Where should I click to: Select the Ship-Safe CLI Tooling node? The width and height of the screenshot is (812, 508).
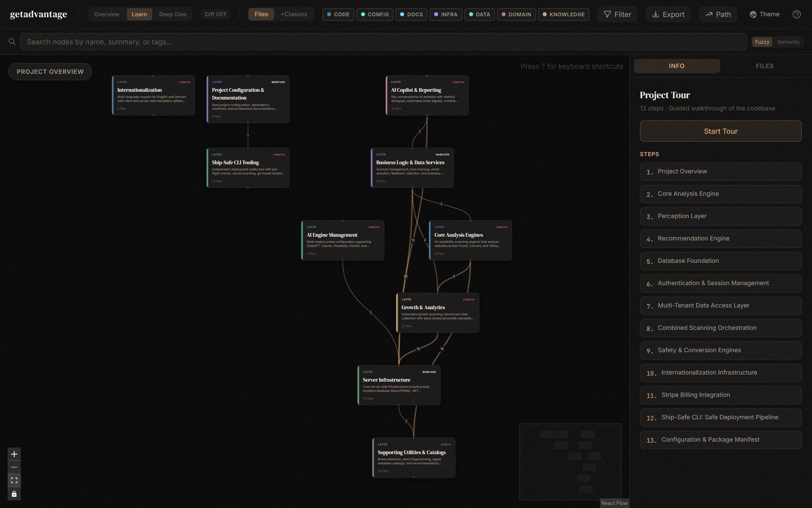tap(248, 168)
